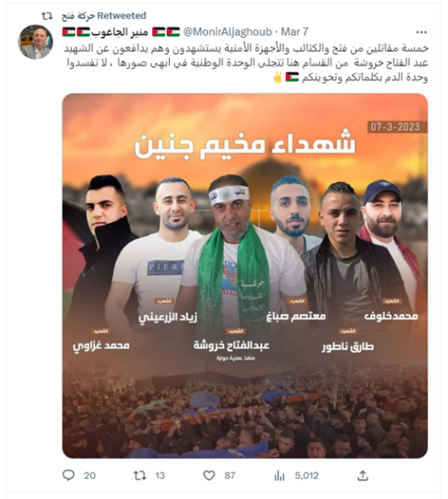Click the Arabic tweet text body
Screen dimensions: 448x499
tap(246, 63)
